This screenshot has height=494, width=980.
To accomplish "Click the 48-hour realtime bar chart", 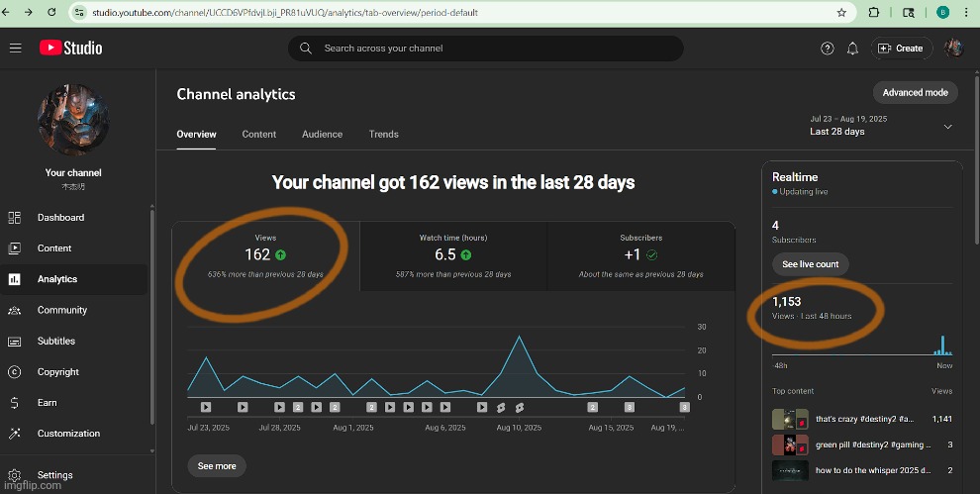I will pyautogui.click(x=862, y=346).
